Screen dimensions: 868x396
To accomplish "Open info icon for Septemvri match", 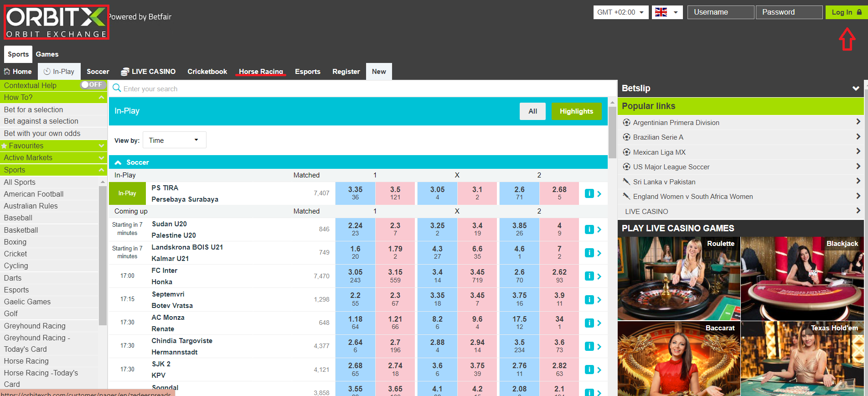I will pyautogui.click(x=589, y=300).
